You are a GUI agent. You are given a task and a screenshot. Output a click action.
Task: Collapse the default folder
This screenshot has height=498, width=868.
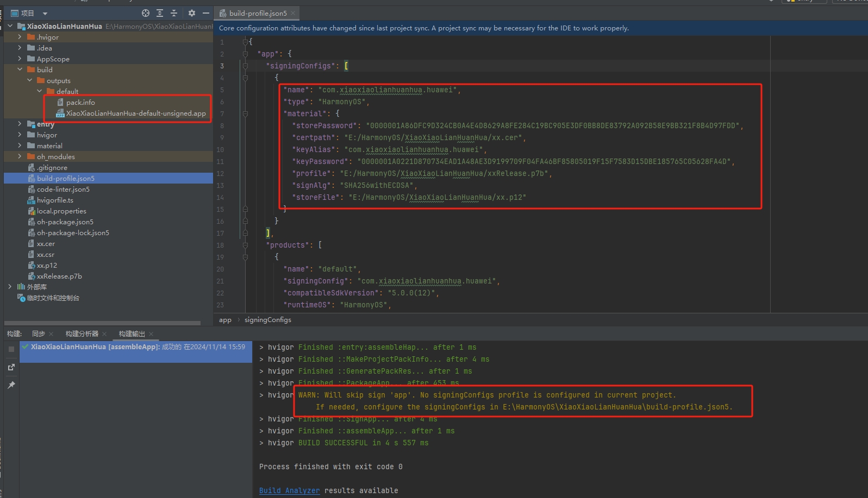pos(39,91)
